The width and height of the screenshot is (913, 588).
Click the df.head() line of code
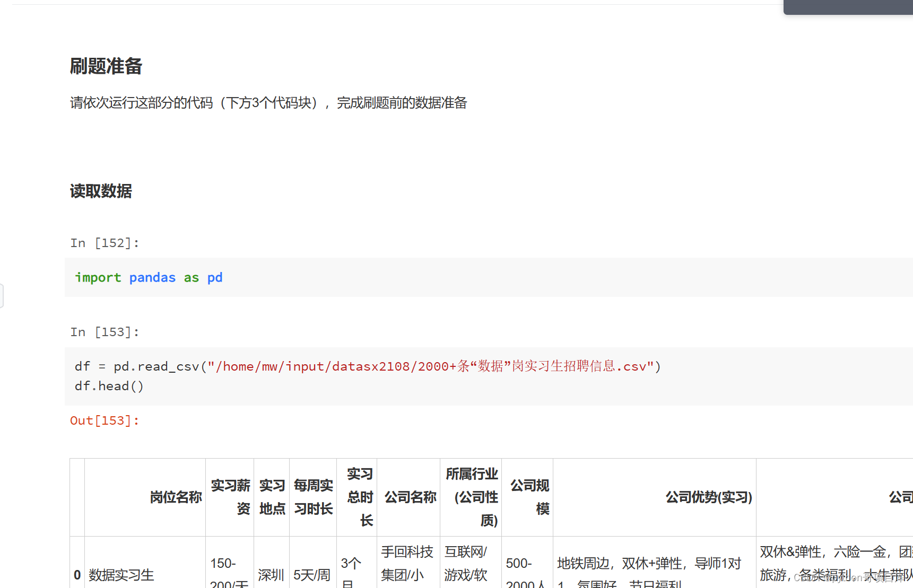109,385
